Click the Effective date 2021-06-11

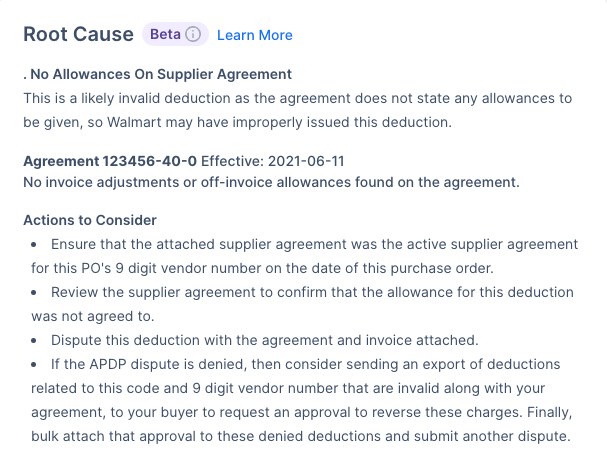tap(306, 161)
